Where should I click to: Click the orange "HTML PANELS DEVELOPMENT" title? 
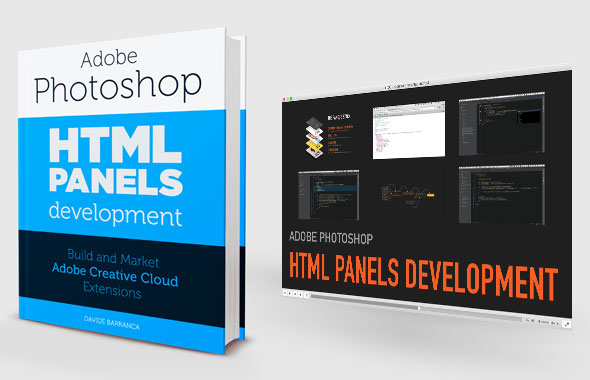click(x=423, y=277)
